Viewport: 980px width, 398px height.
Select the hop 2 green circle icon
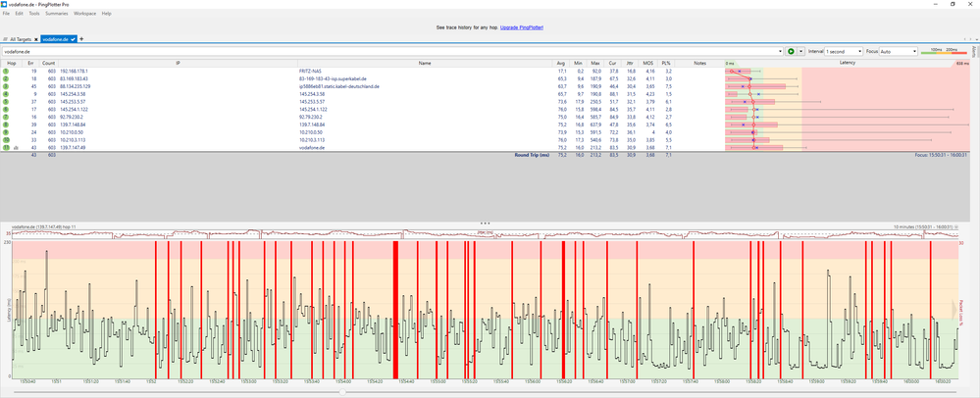(6, 79)
